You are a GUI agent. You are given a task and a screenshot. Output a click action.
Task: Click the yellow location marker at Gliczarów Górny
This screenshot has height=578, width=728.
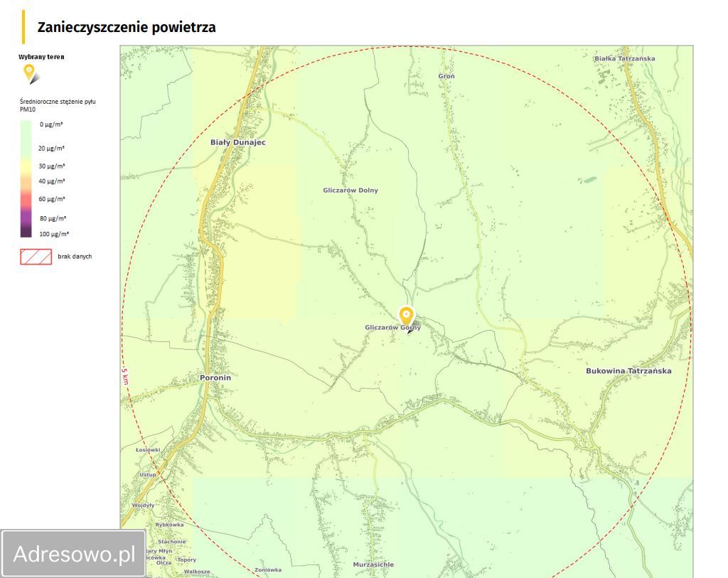pyautogui.click(x=406, y=316)
